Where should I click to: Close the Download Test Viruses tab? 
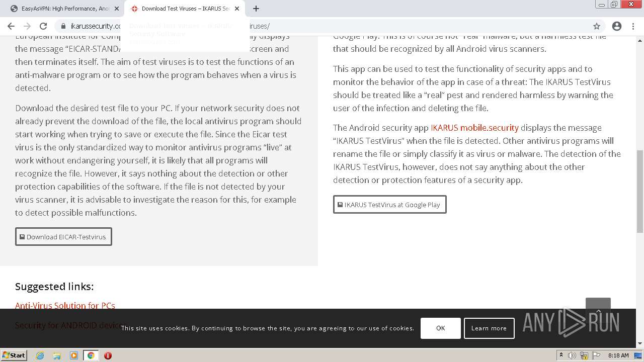[237, 9]
